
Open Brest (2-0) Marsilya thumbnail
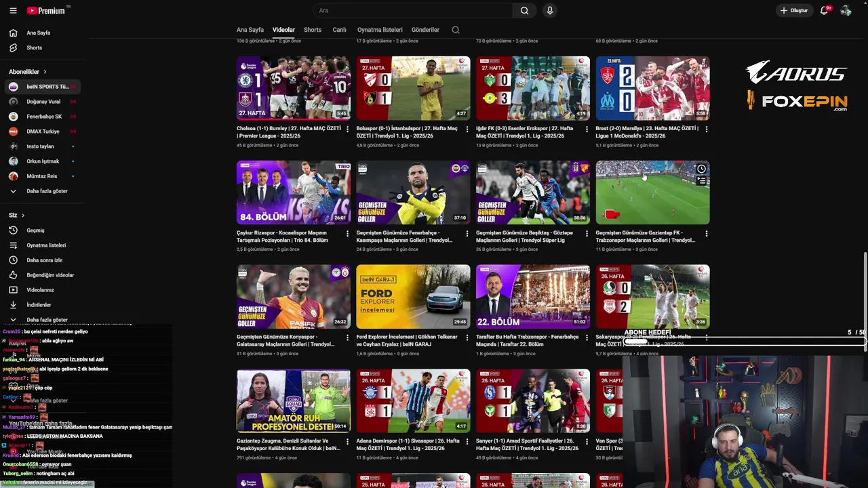click(653, 88)
